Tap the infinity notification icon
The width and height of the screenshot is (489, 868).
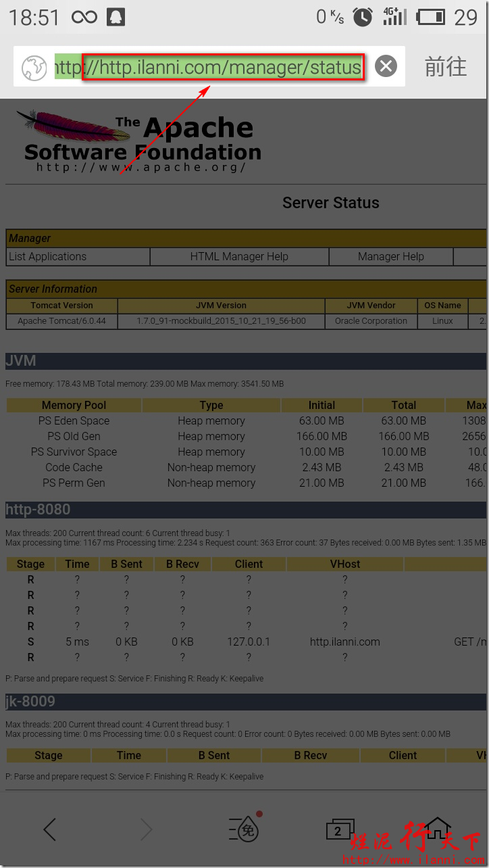pyautogui.click(x=84, y=17)
